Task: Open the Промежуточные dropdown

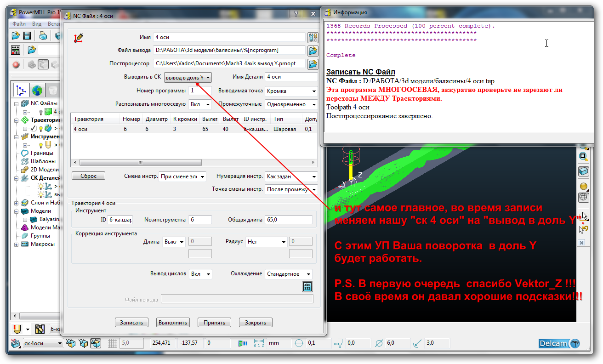Action: (291, 104)
